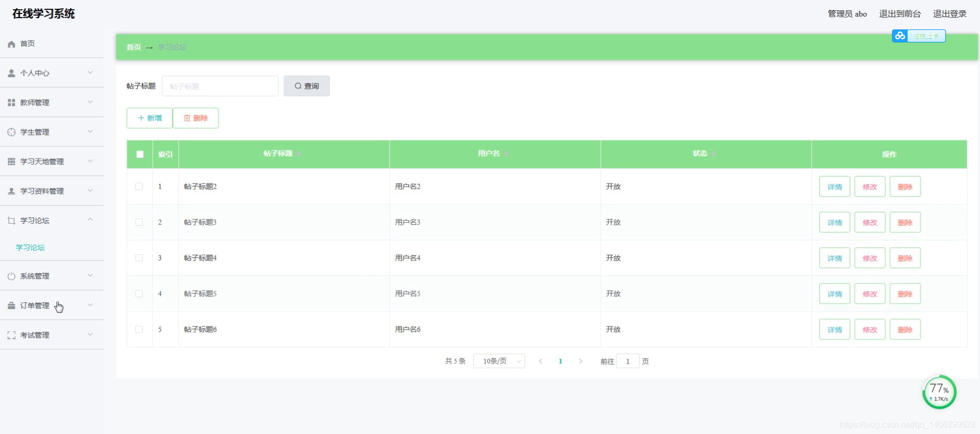Click 退出登录 link
The image size is (980, 434).
tap(950, 14)
